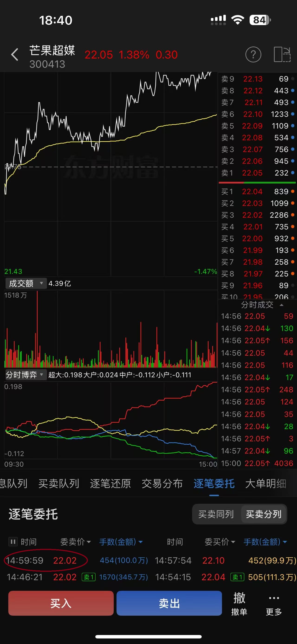Select 买卖分列 view option

(264, 514)
